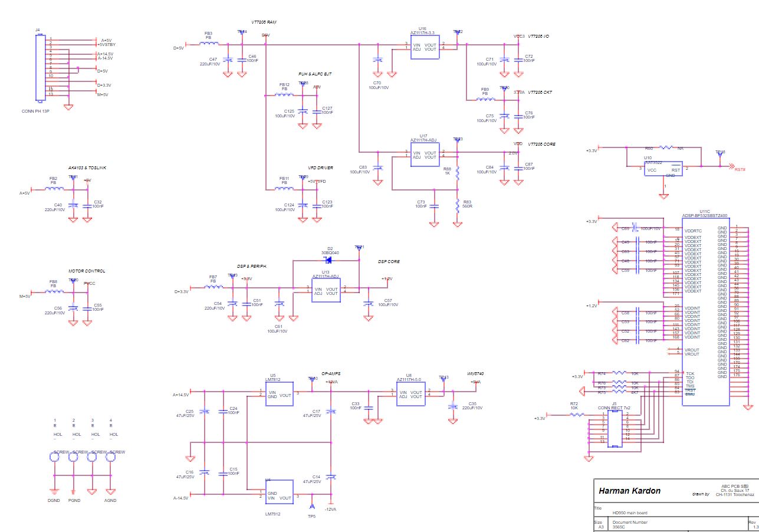The height and width of the screenshot is (532, 759).
Task: Select the U8 AZ1117H-5.0 regulator
Action: 409,393
